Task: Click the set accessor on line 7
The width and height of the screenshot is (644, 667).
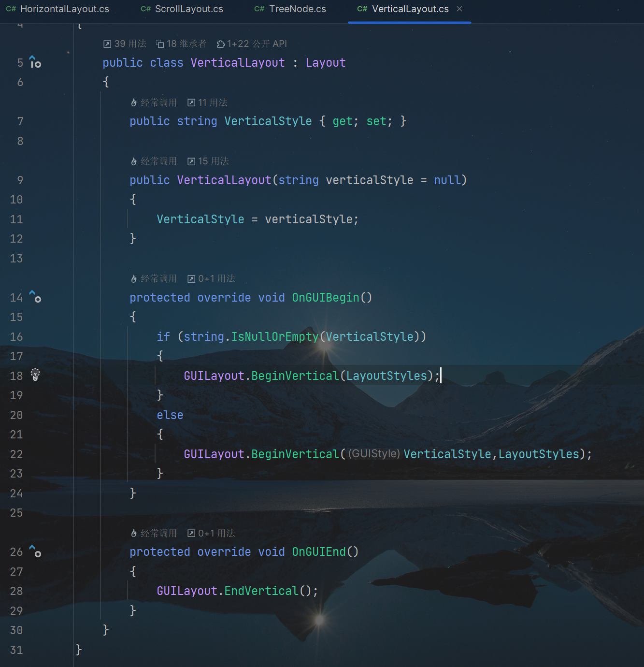Action: click(376, 121)
